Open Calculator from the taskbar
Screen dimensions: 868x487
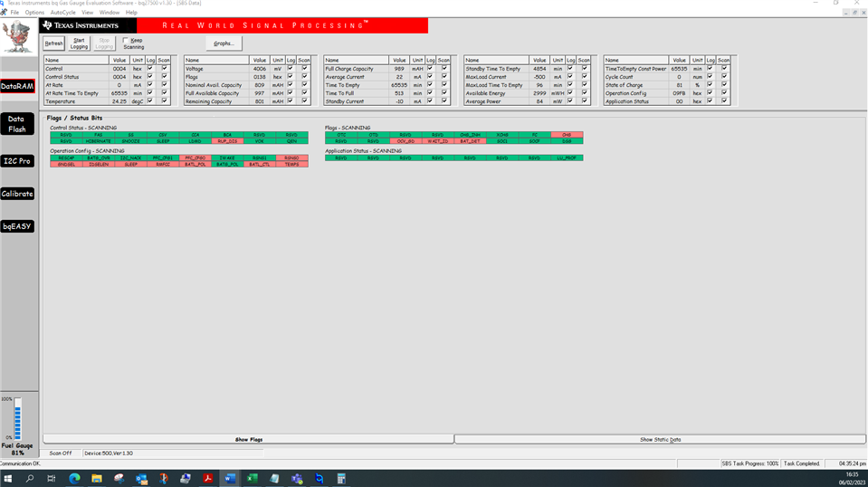point(341,478)
